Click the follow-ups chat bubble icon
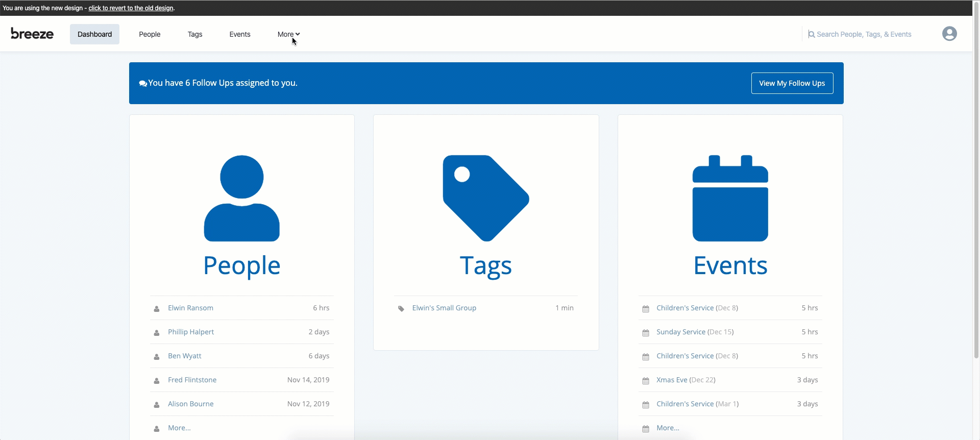The width and height of the screenshot is (980, 440). click(x=143, y=83)
